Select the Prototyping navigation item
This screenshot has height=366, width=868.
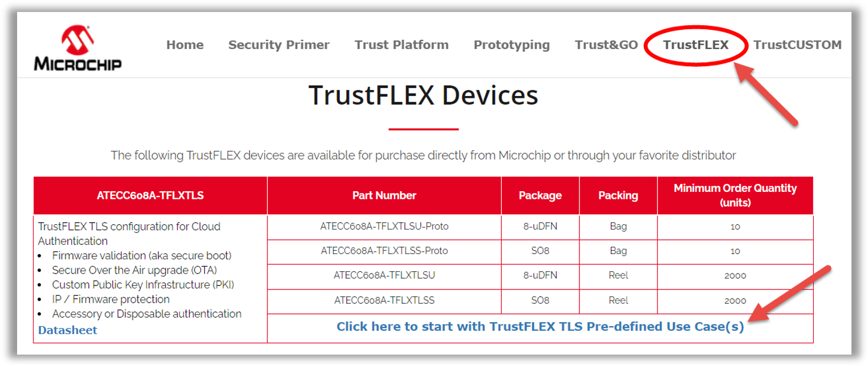[512, 45]
